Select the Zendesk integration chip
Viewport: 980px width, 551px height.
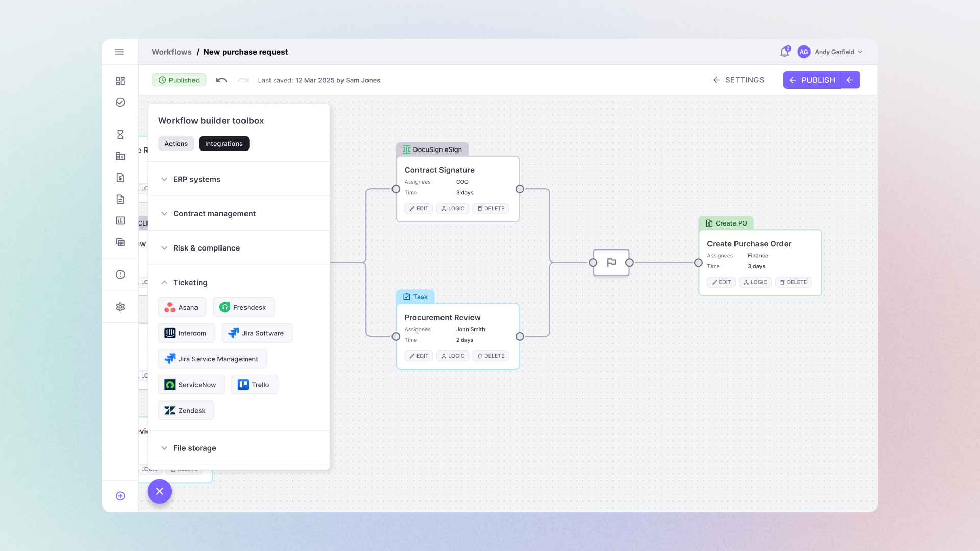(x=186, y=411)
